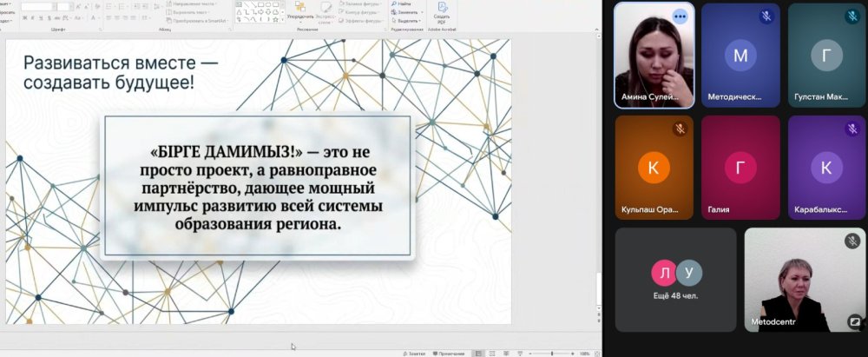
Task: Open the font size combo box
Action: point(64,7)
